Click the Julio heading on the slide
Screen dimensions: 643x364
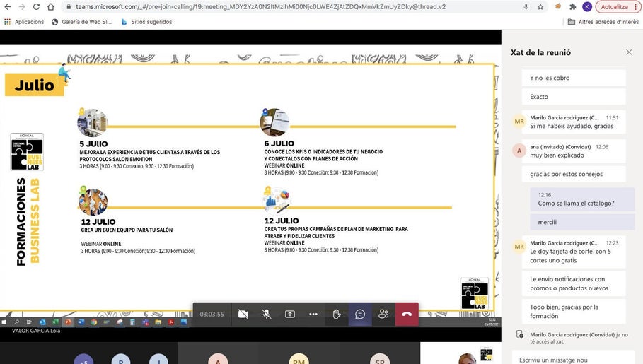(35, 85)
